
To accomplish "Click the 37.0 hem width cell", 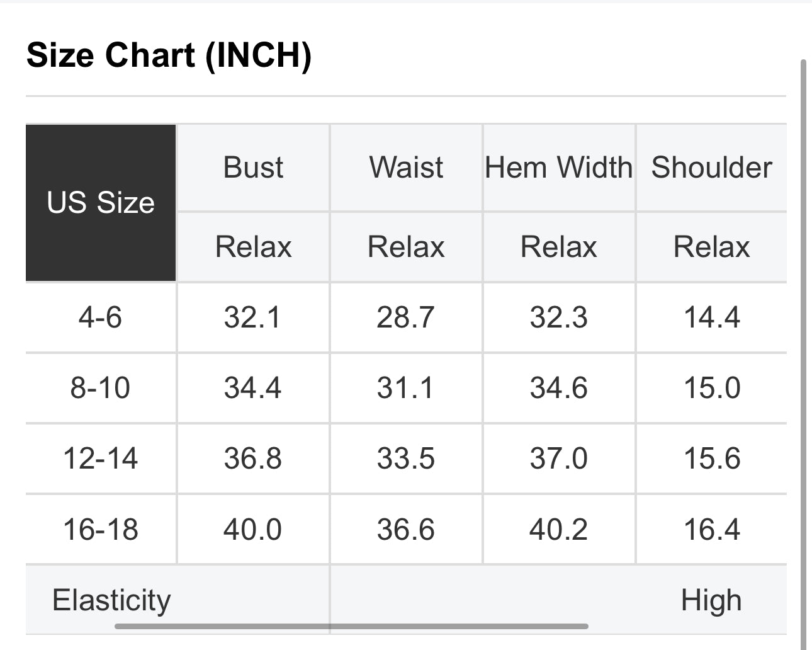I will click(558, 458).
